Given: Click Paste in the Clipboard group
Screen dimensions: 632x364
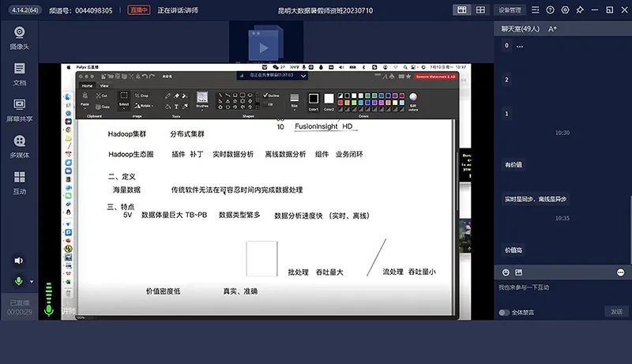Looking at the screenshot, I should [85, 99].
